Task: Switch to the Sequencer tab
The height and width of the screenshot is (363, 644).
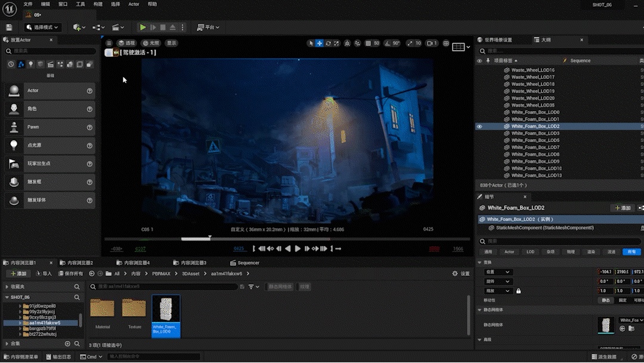Action: 245,263
